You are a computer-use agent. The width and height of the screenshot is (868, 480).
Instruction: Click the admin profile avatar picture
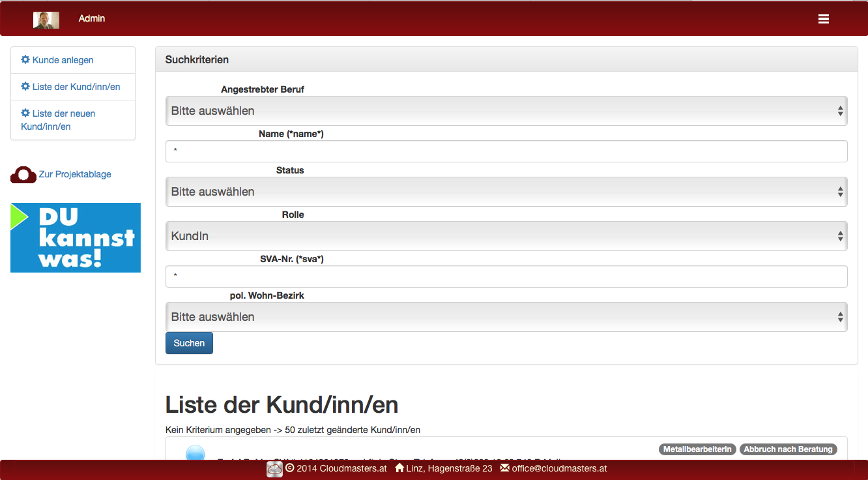pos(46,20)
